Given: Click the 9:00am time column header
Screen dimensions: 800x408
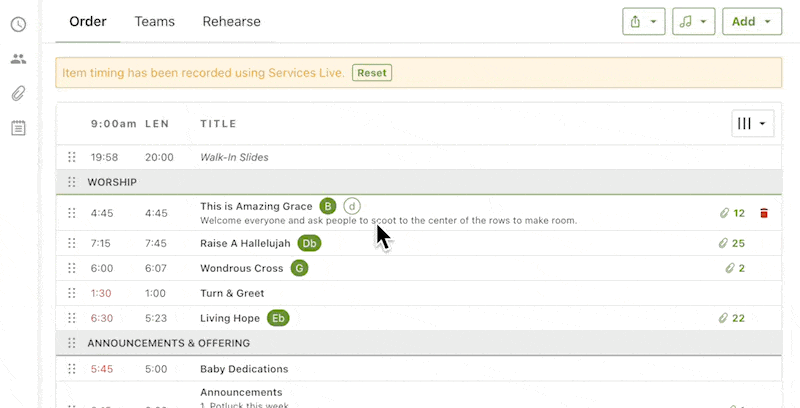Looking at the screenshot, I should point(114,123).
